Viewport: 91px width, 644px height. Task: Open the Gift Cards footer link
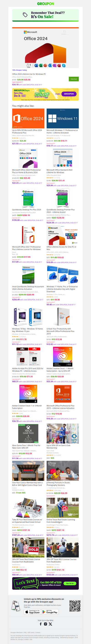31,632
